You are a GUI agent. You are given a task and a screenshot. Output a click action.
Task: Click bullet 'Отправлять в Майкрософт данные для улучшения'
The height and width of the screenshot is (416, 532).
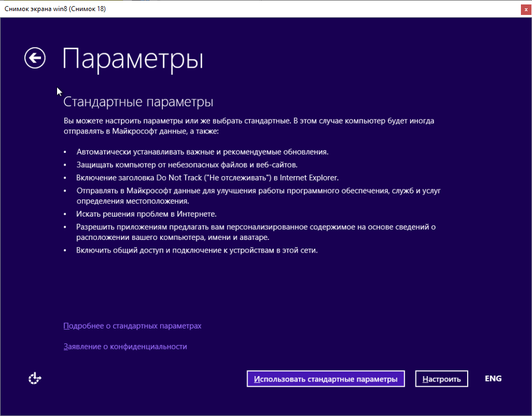pyautogui.click(x=258, y=196)
